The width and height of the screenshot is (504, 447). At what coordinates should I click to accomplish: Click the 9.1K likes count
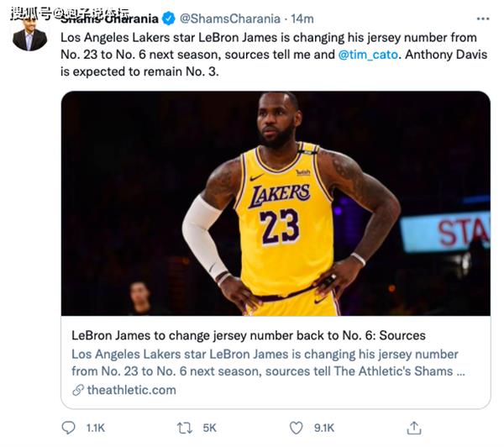pos(324,428)
